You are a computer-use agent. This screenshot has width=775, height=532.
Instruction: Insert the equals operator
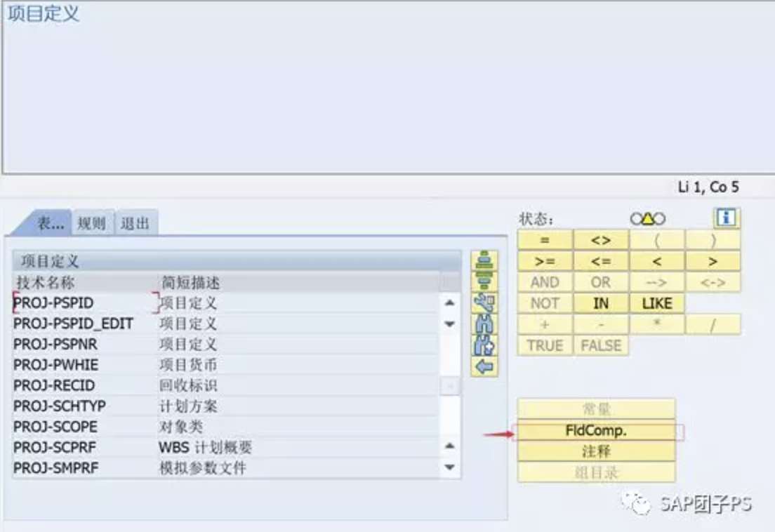(545, 240)
